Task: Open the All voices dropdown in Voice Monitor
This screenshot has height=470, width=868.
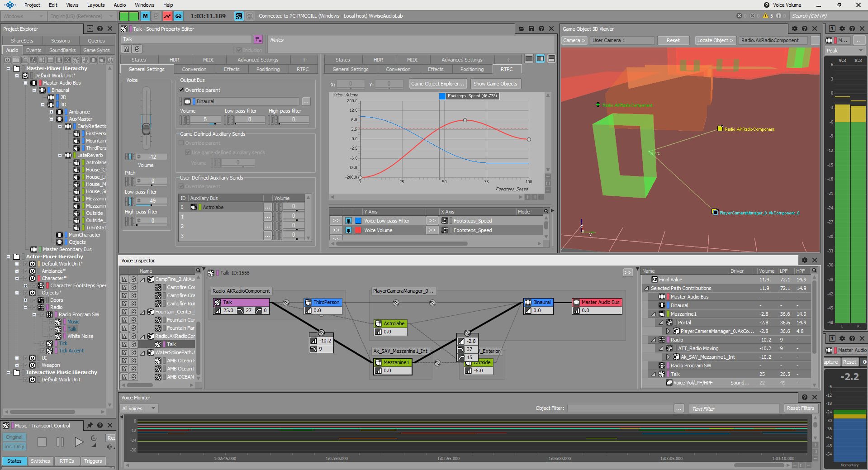Action: tap(139, 408)
